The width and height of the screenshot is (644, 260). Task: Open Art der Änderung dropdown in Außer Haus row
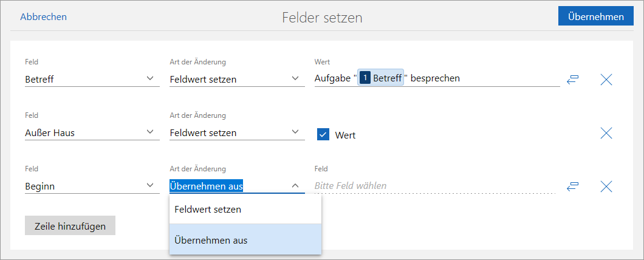pyautogui.click(x=236, y=132)
